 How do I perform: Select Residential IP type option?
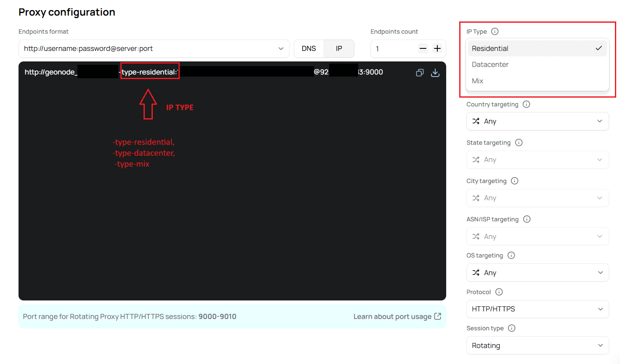[538, 48]
